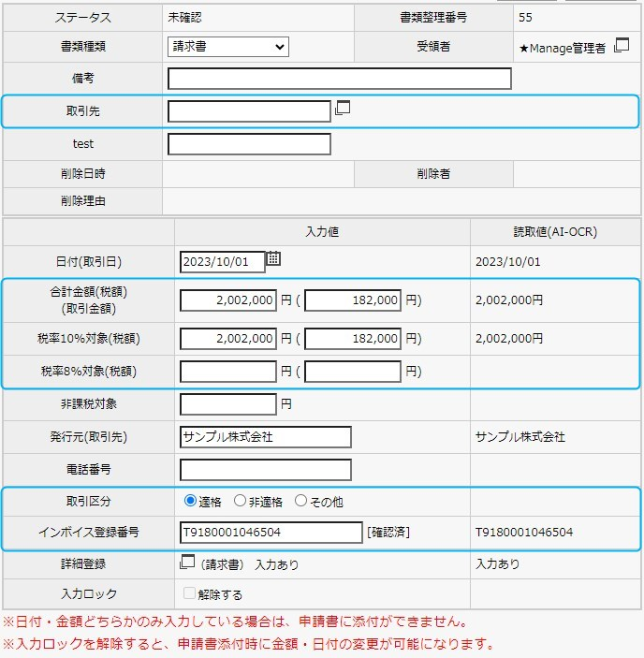The image size is (644, 658).
Task: Edit the 税率10%対象 amount field
Action: [228, 339]
